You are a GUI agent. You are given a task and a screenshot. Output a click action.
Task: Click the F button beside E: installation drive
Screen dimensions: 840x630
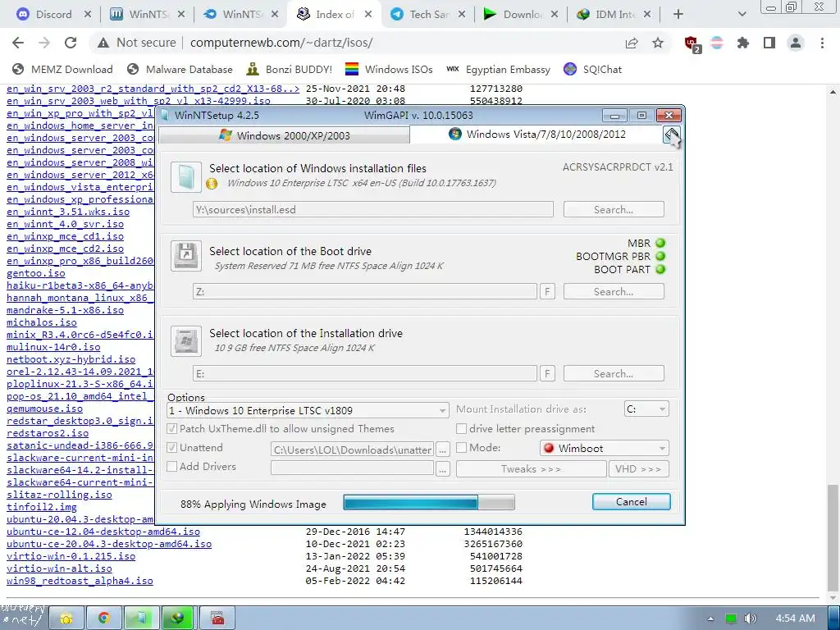(x=547, y=373)
